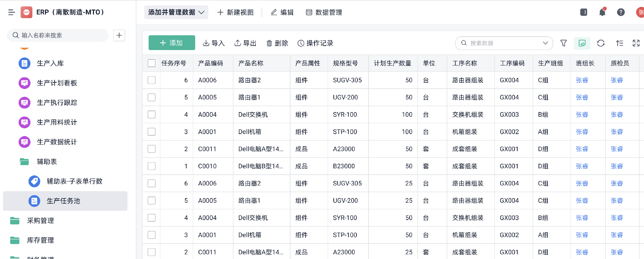Open 操作记录 operation log

click(x=315, y=43)
